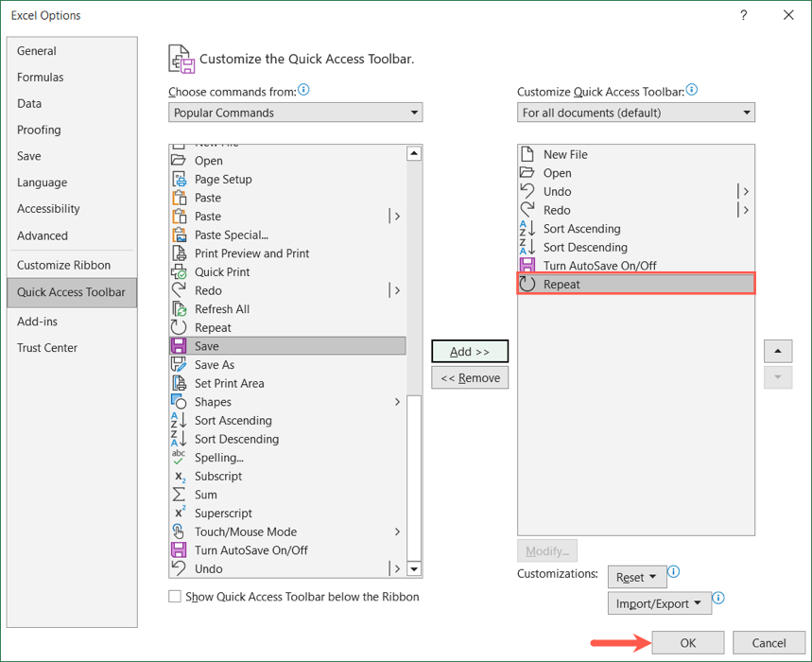
Task: Click the Set Print Area icon
Action: (x=180, y=383)
